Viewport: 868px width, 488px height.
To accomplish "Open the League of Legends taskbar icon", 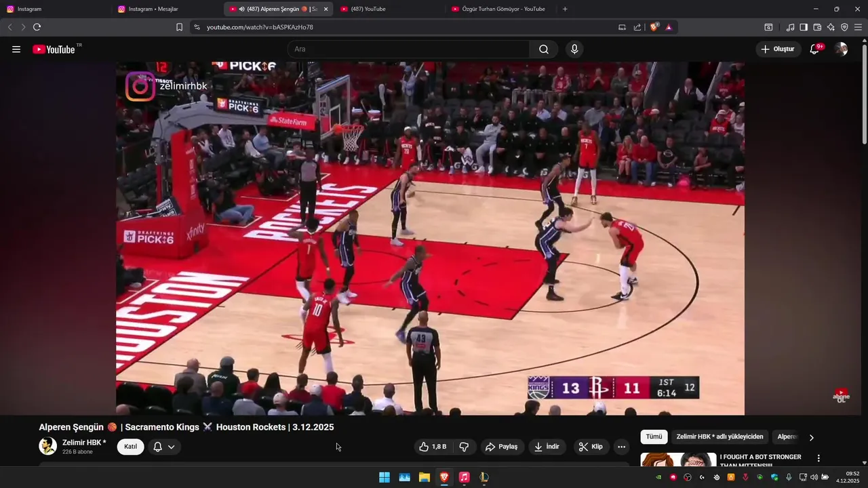I will pyautogui.click(x=484, y=477).
